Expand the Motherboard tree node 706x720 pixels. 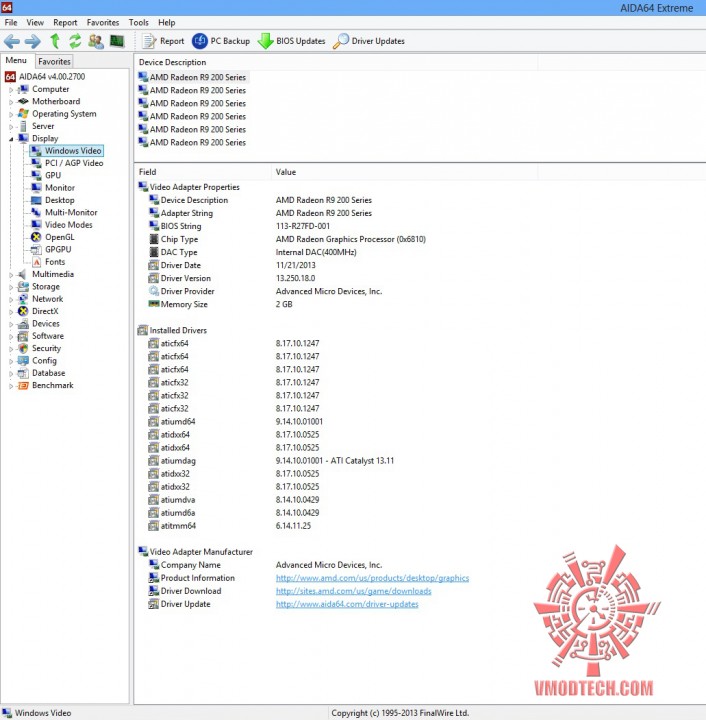pos(11,102)
